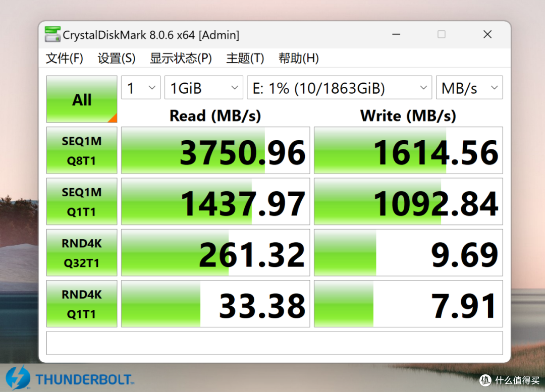This screenshot has width=545, height=392.
Task: Run all benchmarks with the All button
Action: point(82,99)
